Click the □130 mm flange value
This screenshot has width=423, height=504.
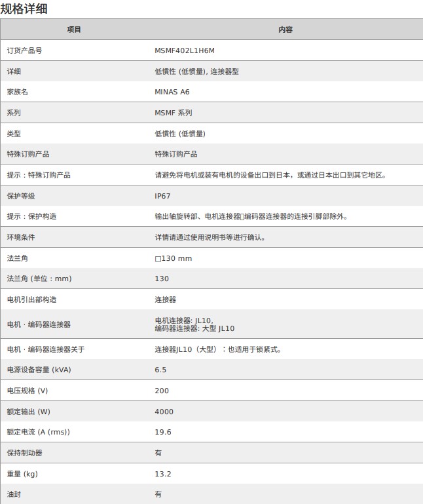(174, 258)
